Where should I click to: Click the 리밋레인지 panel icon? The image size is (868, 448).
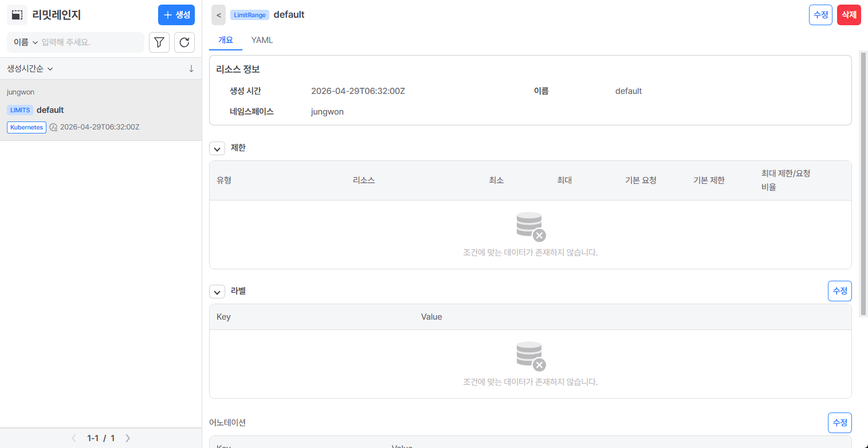pos(17,15)
